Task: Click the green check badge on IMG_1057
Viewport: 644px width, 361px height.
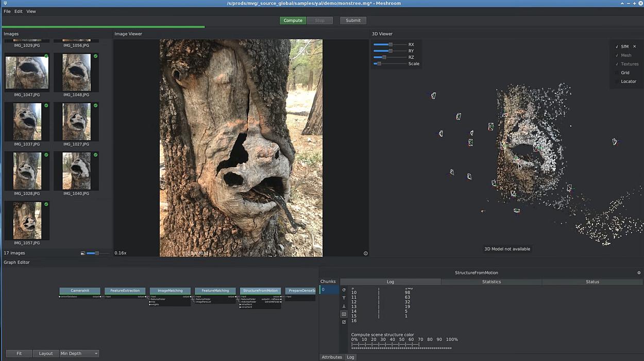Action: point(46,204)
